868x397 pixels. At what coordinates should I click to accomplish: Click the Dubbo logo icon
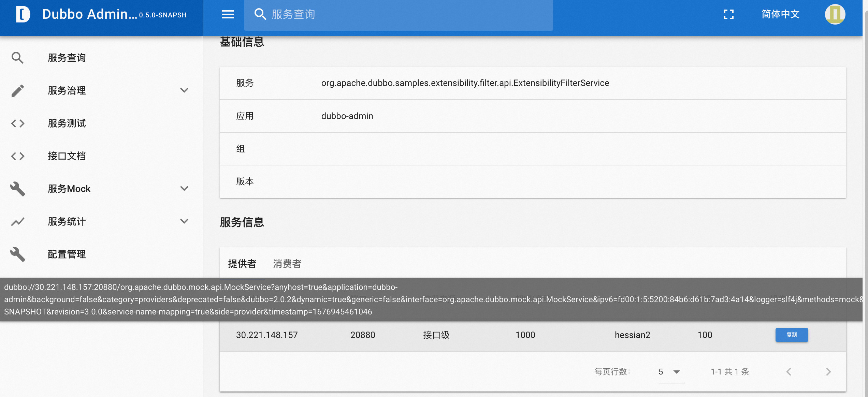pyautogui.click(x=23, y=14)
